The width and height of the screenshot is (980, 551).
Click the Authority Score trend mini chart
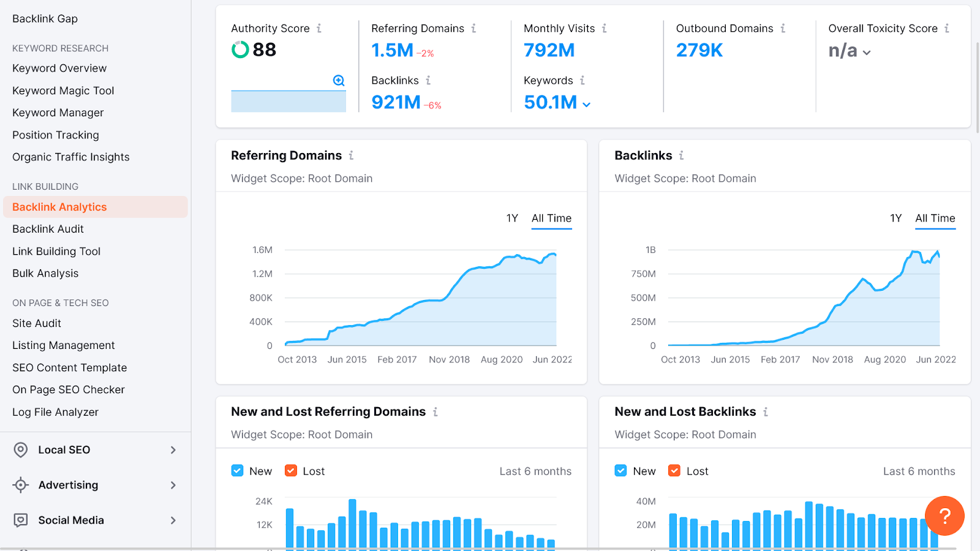288,101
